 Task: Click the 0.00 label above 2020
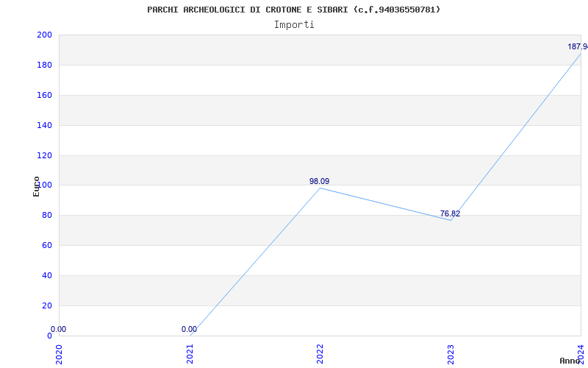click(x=58, y=329)
